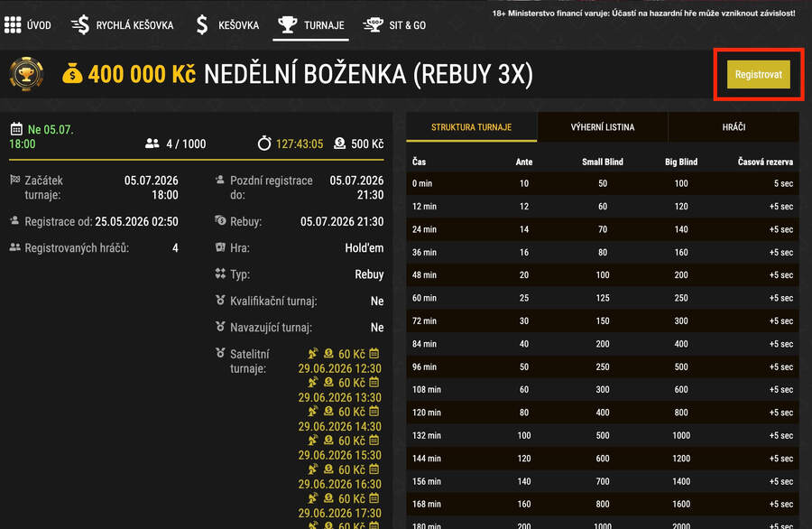
Task: Click the medal icon beside Kvalifikační turnaj
Action: click(220, 300)
